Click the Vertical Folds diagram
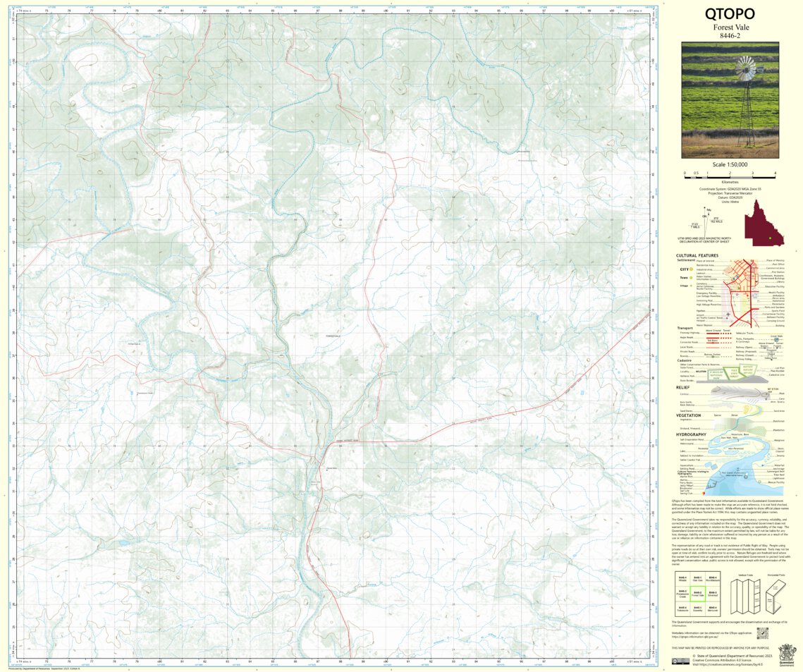 click(744, 596)
